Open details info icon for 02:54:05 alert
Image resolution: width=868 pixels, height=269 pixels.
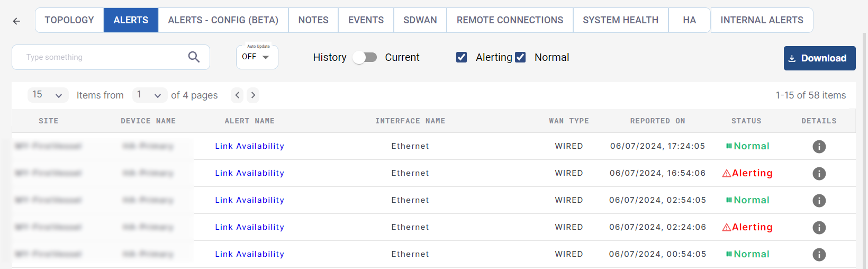(819, 201)
